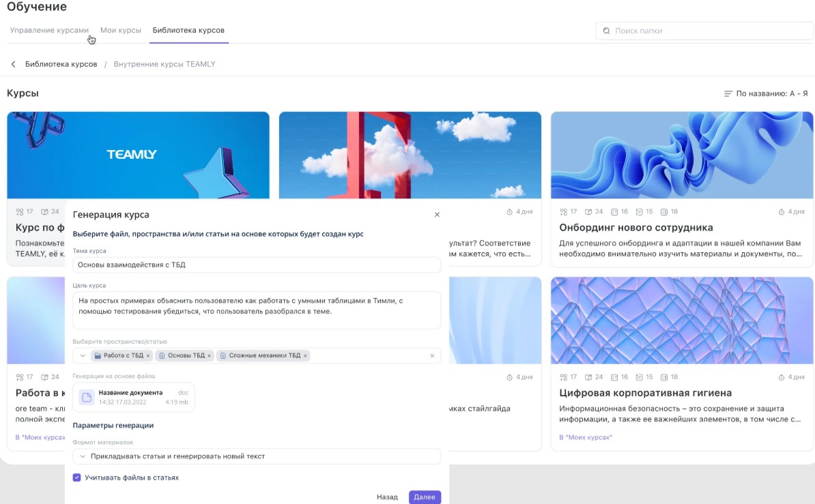The height and width of the screenshot is (504, 815).
Task: Clear all selected spaces and articles
Action: pyautogui.click(x=431, y=356)
